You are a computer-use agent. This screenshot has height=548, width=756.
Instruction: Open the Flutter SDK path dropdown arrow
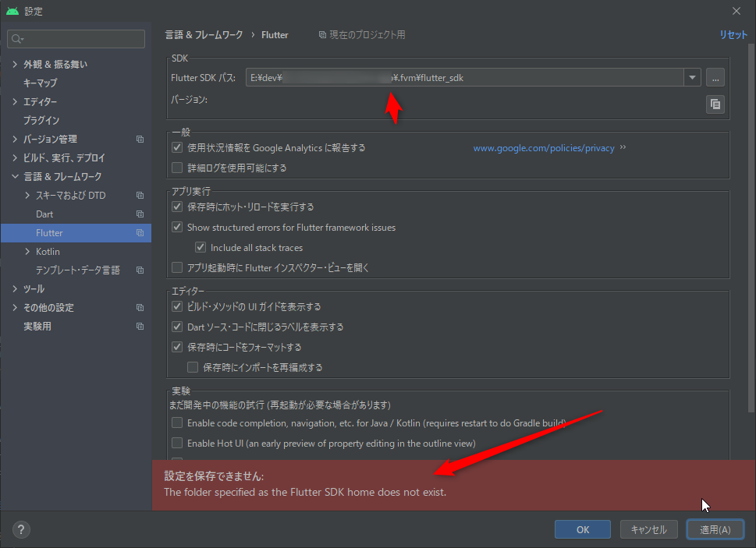pyautogui.click(x=691, y=77)
